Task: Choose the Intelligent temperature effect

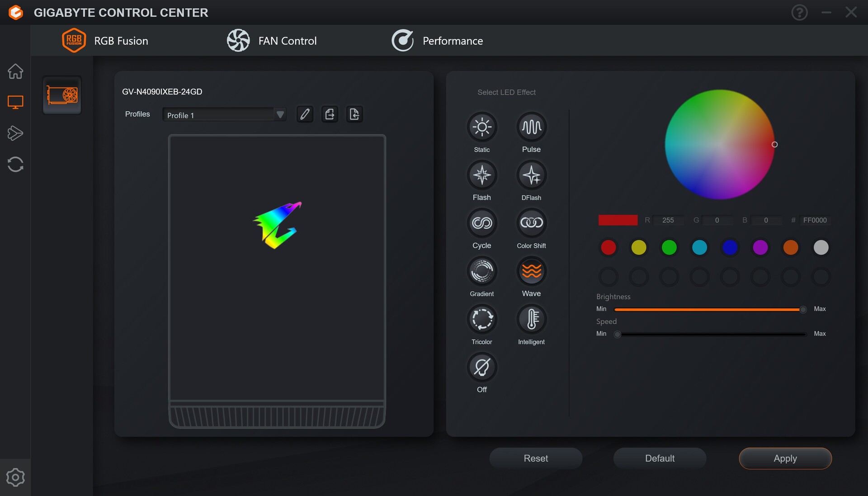Action: click(x=531, y=319)
